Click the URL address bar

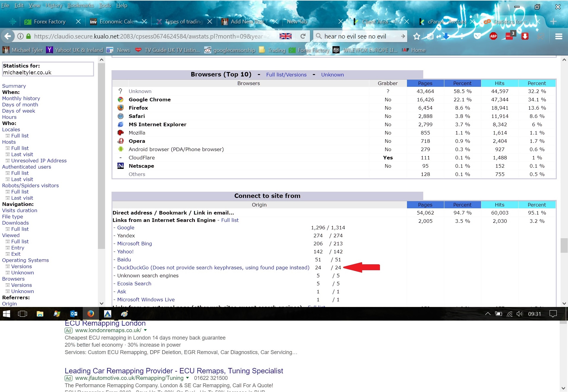tap(151, 36)
